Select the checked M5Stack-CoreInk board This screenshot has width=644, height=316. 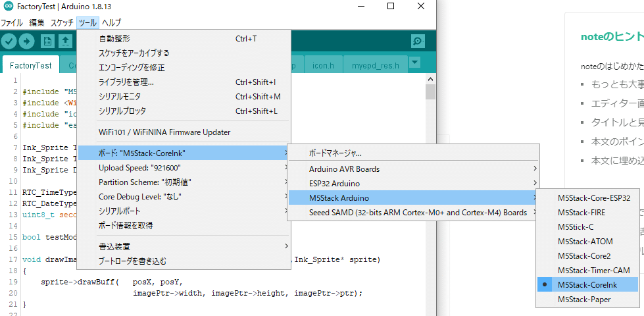click(x=587, y=284)
